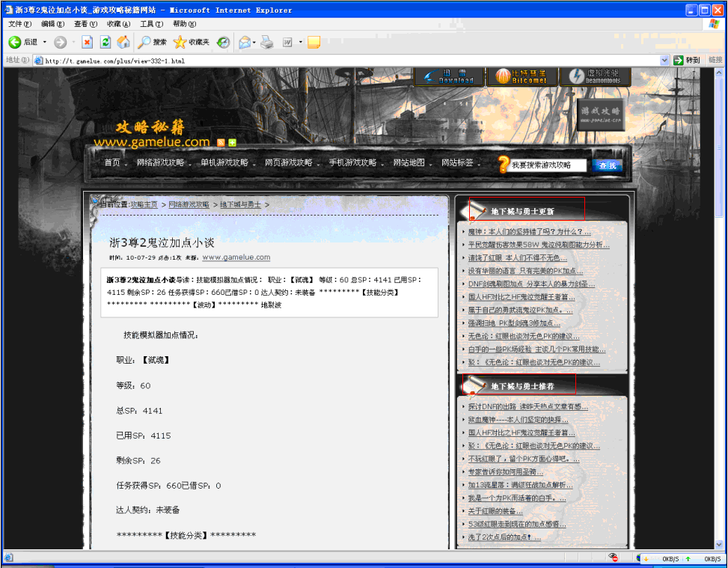Open article DNF剑魂刷图加点

pos(531,284)
